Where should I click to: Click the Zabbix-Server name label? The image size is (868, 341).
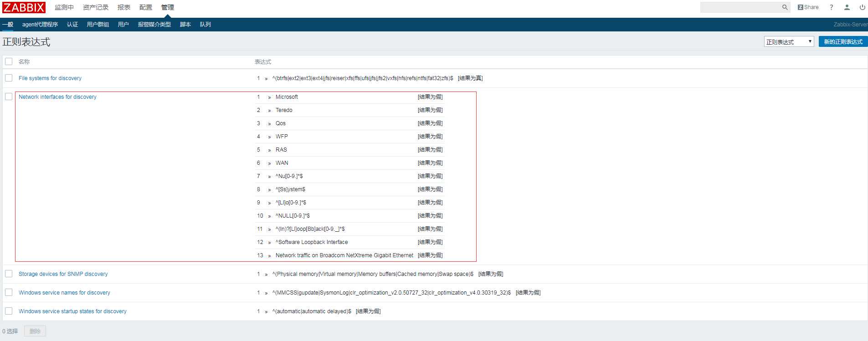coord(851,25)
